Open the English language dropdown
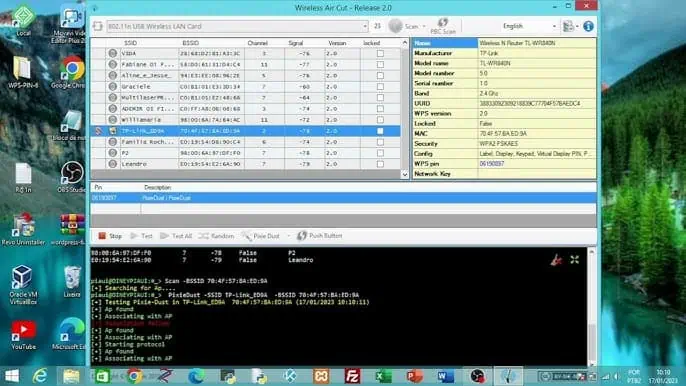Image resolution: width=686 pixels, height=386 pixels. (554, 26)
